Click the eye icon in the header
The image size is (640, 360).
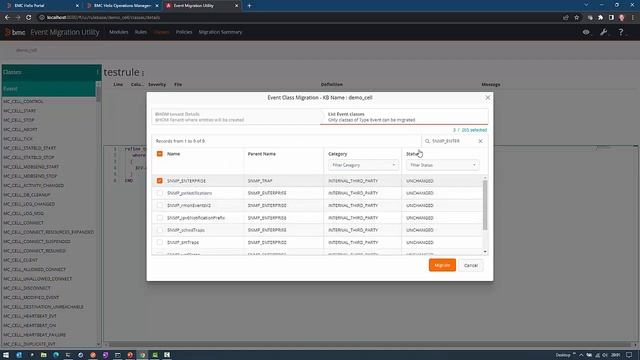[x=586, y=32]
